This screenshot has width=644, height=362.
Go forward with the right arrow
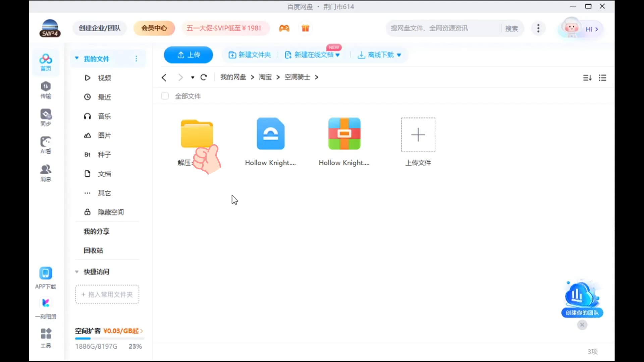(x=180, y=77)
